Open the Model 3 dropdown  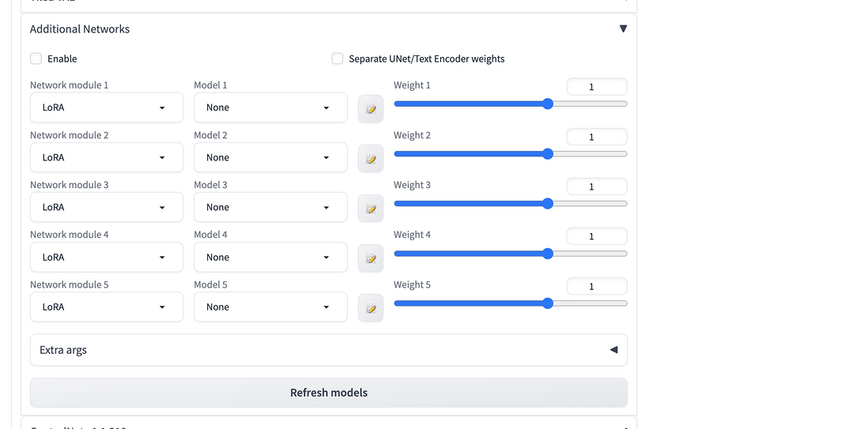270,207
